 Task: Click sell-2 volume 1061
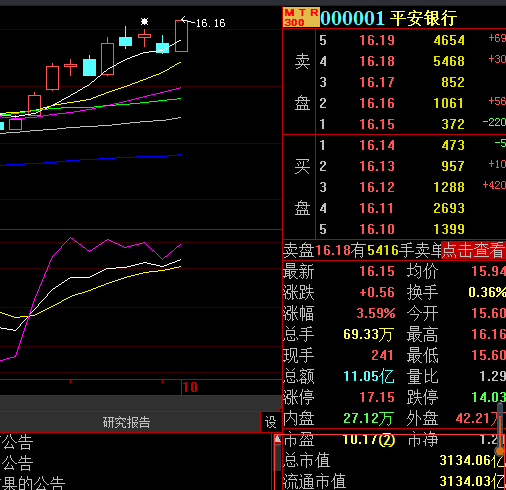(x=449, y=103)
